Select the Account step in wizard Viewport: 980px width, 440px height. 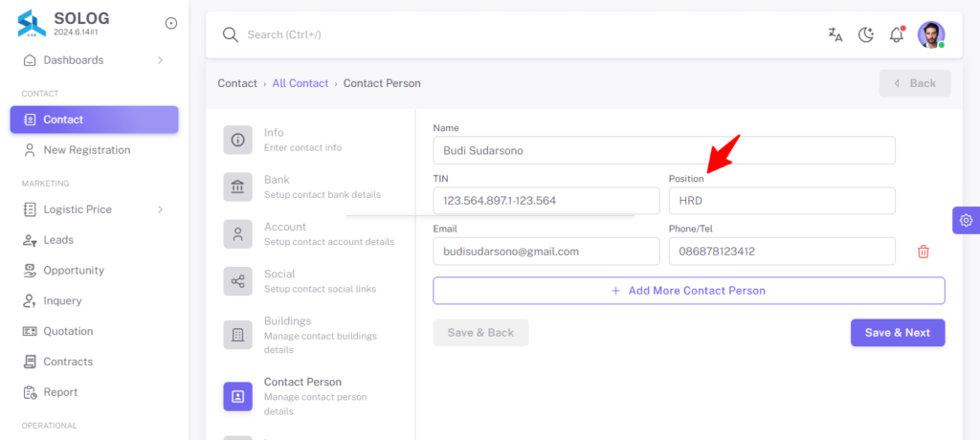coord(310,233)
